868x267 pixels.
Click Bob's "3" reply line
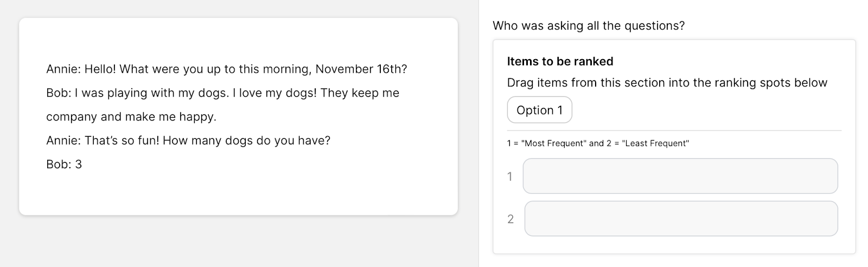coord(64,164)
